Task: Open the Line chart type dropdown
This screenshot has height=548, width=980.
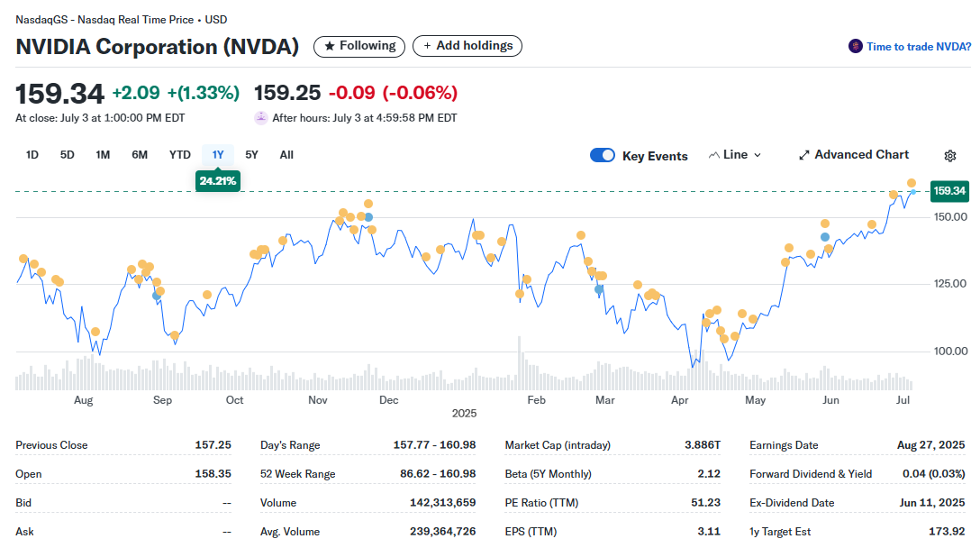Action: coord(735,154)
